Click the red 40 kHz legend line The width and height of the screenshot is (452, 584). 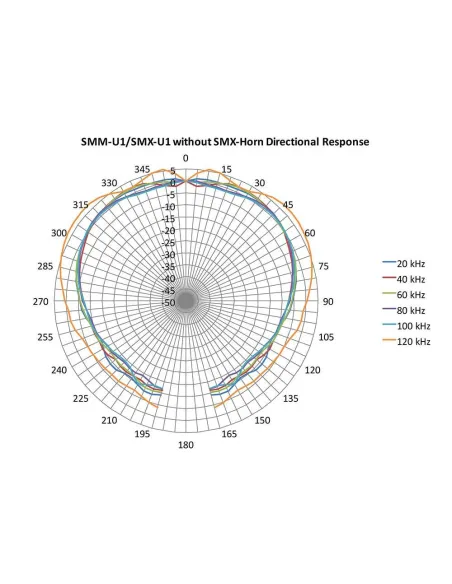click(x=389, y=278)
